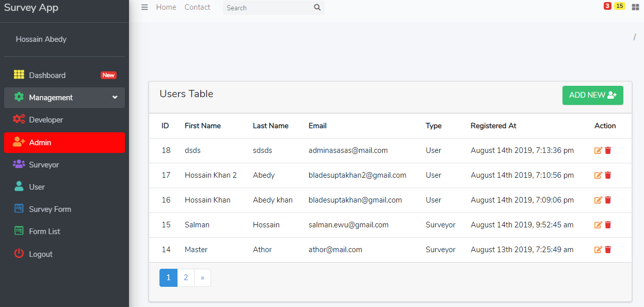Click the Survey App brand title
The image size is (644, 307).
[x=31, y=8]
